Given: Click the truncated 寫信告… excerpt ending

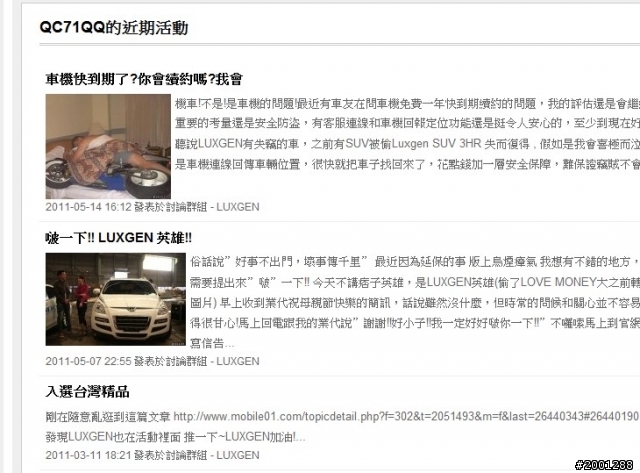Looking at the screenshot, I should click(x=212, y=344).
